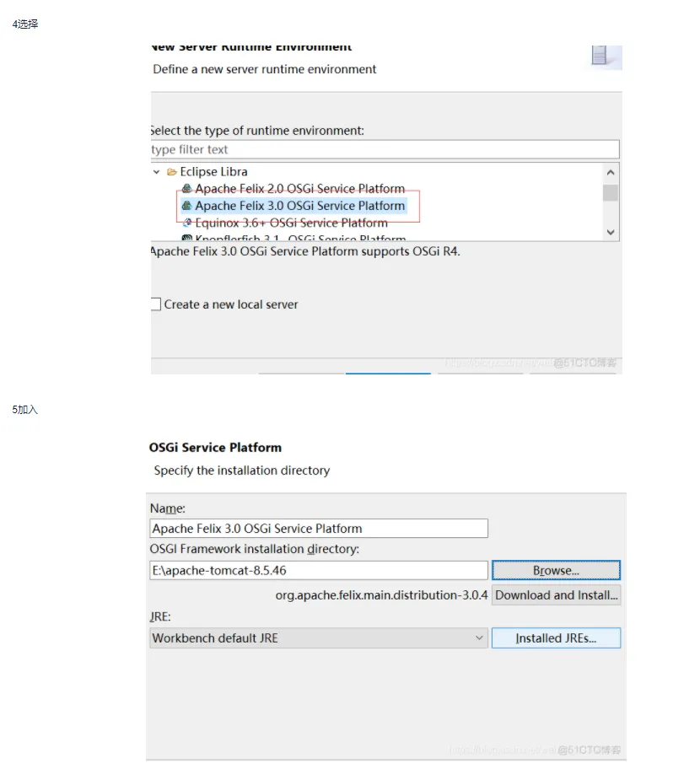Image resolution: width=700 pixels, height=769 pixels.
Task: Click the Eclipse Libra folder icon
Action: pos(172,172)
